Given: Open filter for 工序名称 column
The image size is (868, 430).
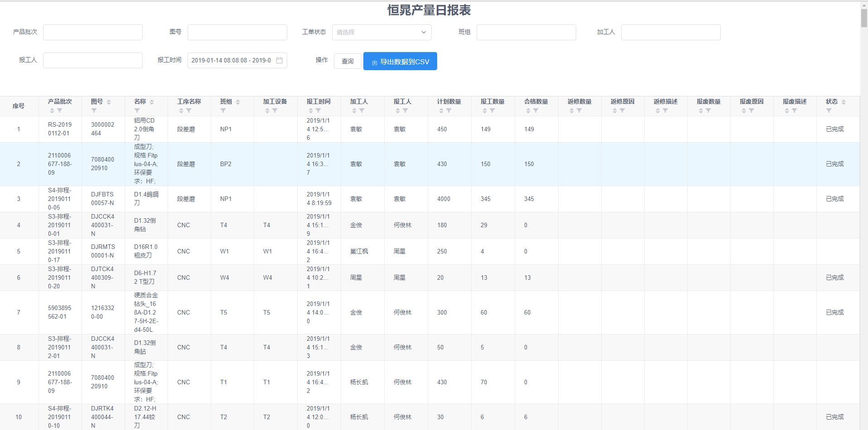Looking at the screenshot, I should (x=188, y=110).
